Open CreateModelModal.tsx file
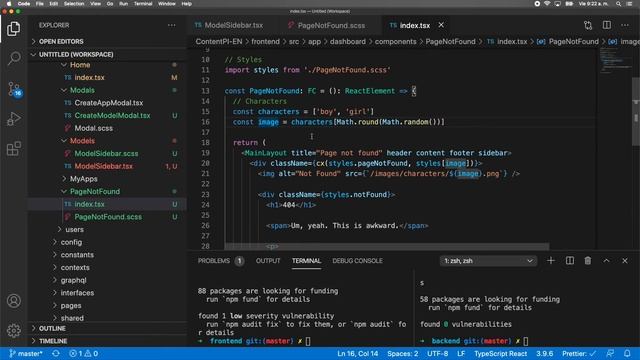The width and height of the screenshot is (640, 360). (112, 116)
